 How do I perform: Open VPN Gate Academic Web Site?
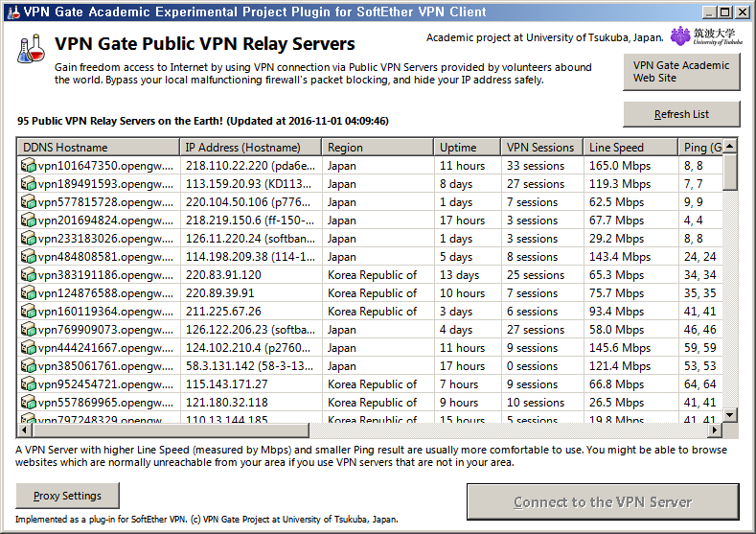coord(681,72)
